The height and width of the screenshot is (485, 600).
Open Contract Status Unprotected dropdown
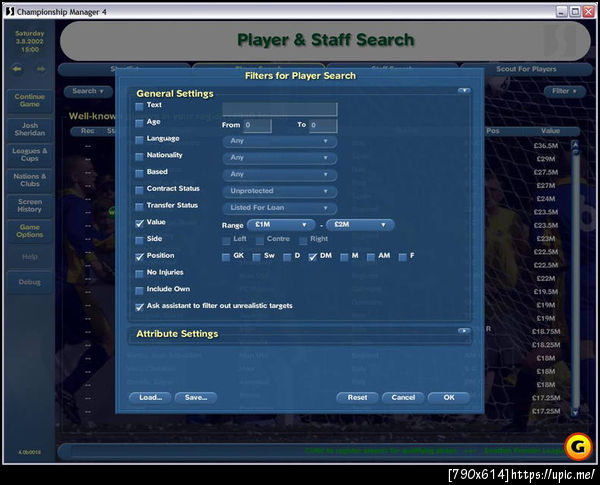tap(280, 191)
